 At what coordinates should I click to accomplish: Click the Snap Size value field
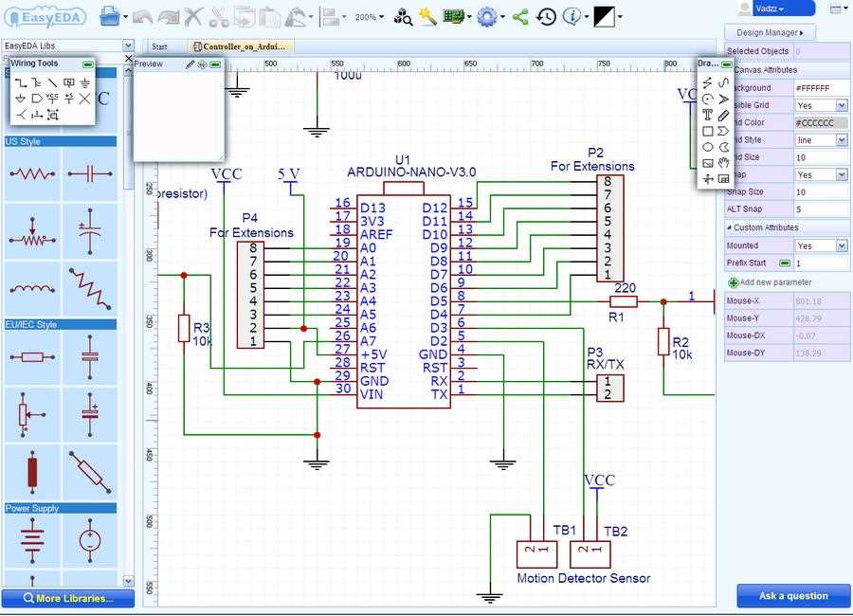821,192
